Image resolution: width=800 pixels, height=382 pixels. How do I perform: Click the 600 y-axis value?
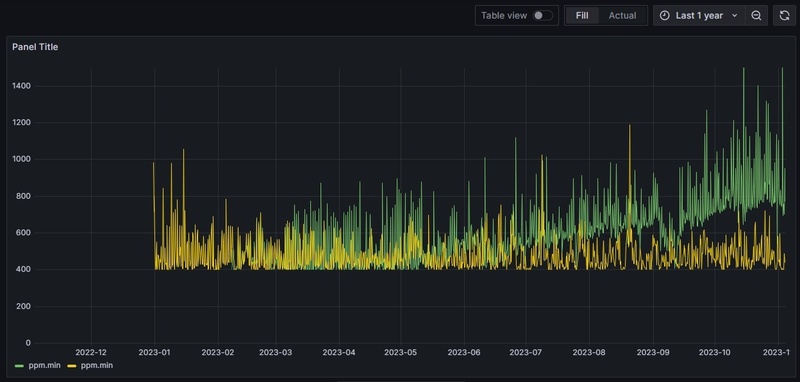pos(23,233)
